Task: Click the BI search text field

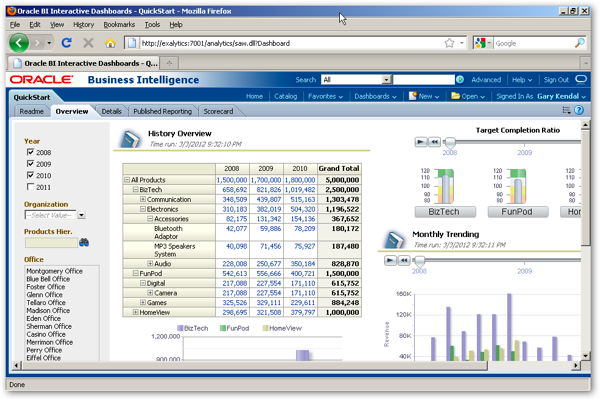Action: click(424, 80)
